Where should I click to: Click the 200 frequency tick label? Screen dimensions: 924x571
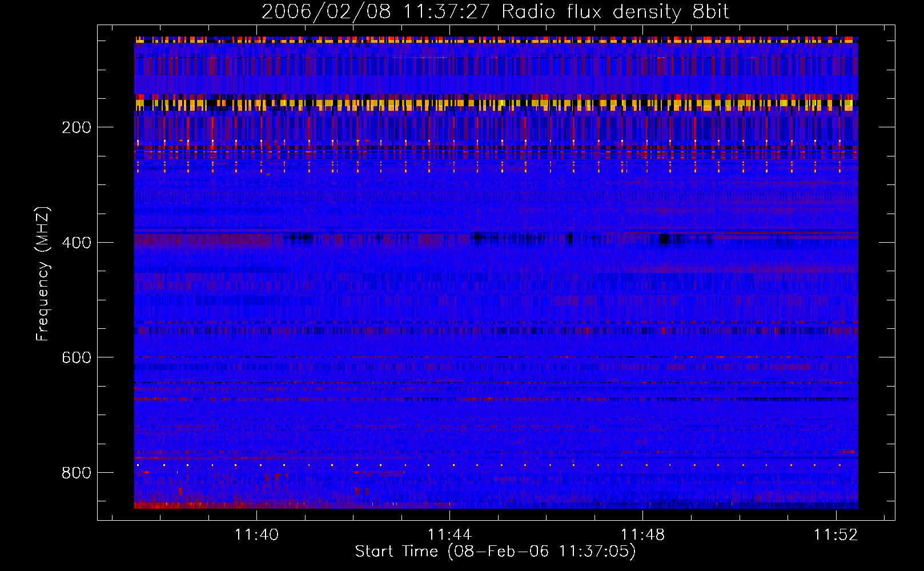(77, 127)
